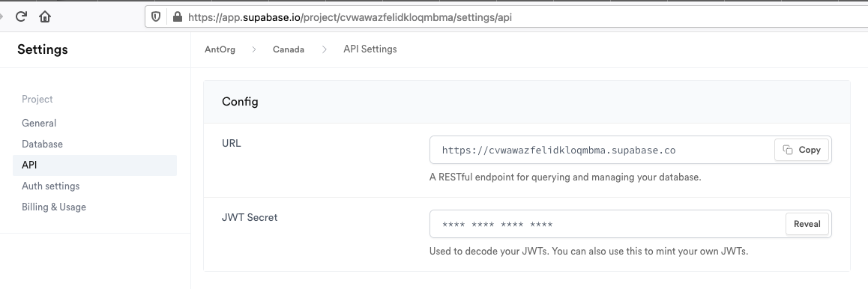Viewport: 868px width, 289px height.
Task: Click the API Settings breadcrumb
Action: [x=370, y=49]
